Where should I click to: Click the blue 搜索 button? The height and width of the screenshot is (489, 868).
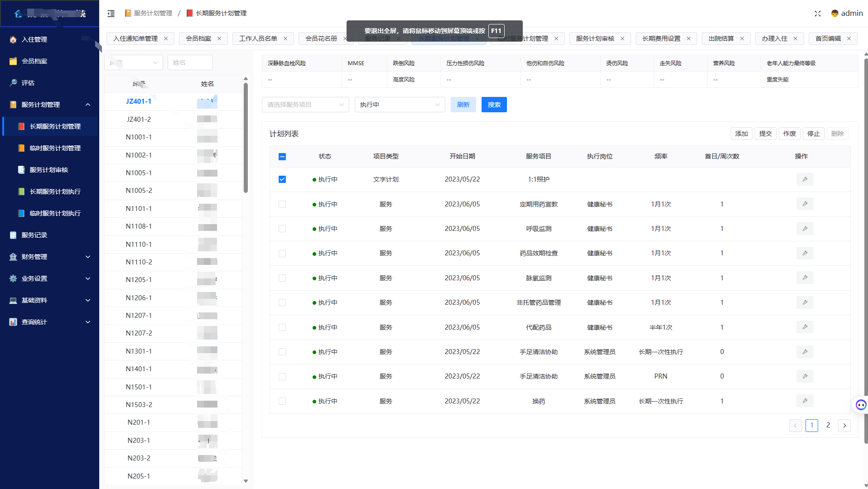(494, 105)
